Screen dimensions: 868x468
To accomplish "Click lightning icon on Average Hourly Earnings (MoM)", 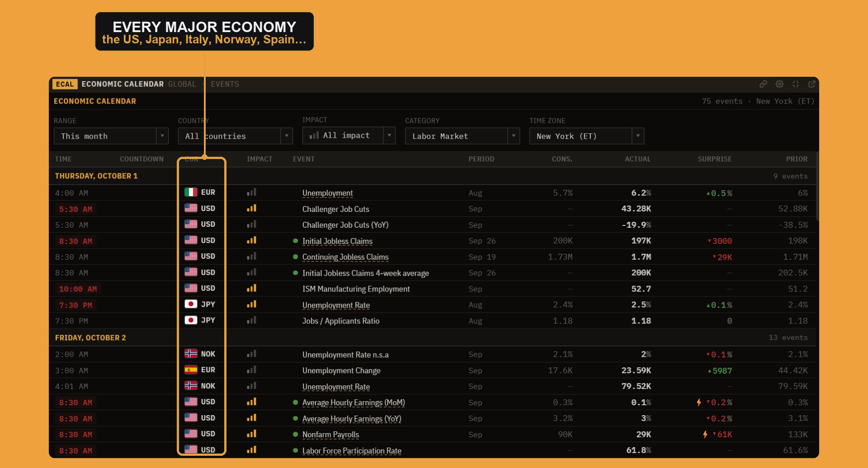I will (x=699, y=402).
